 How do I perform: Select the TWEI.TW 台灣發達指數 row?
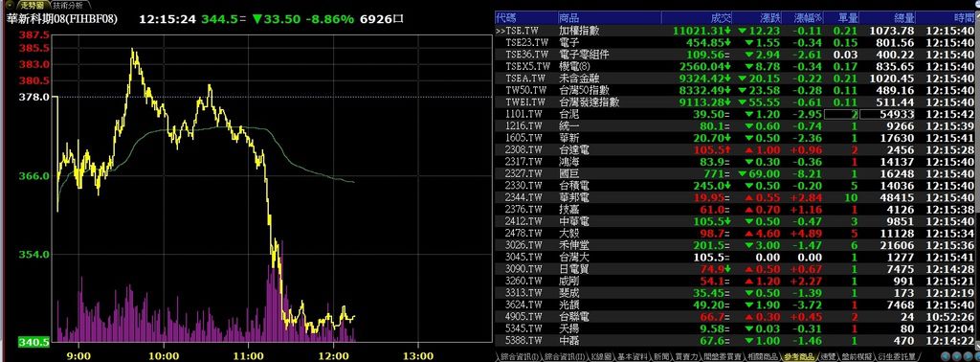coord(735,102)
